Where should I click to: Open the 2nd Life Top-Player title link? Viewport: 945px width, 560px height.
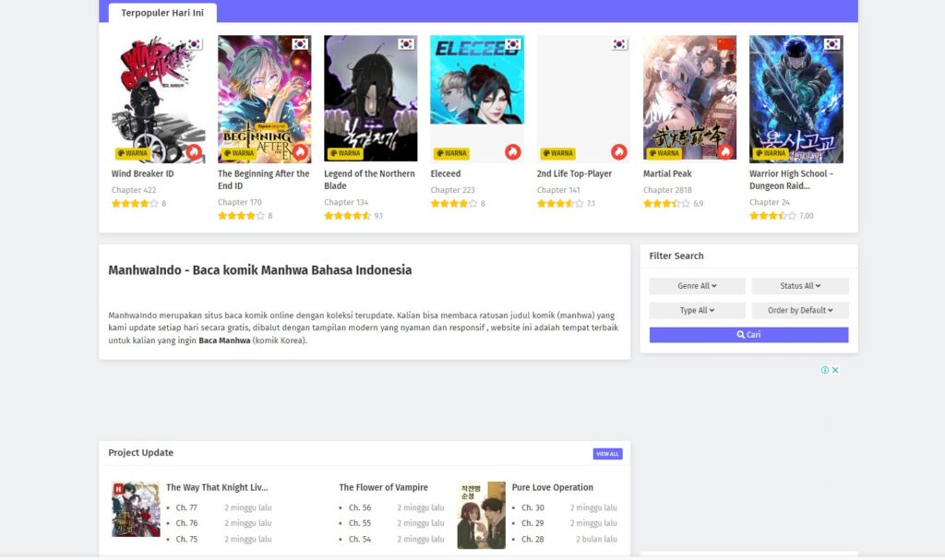pos(574,173)
